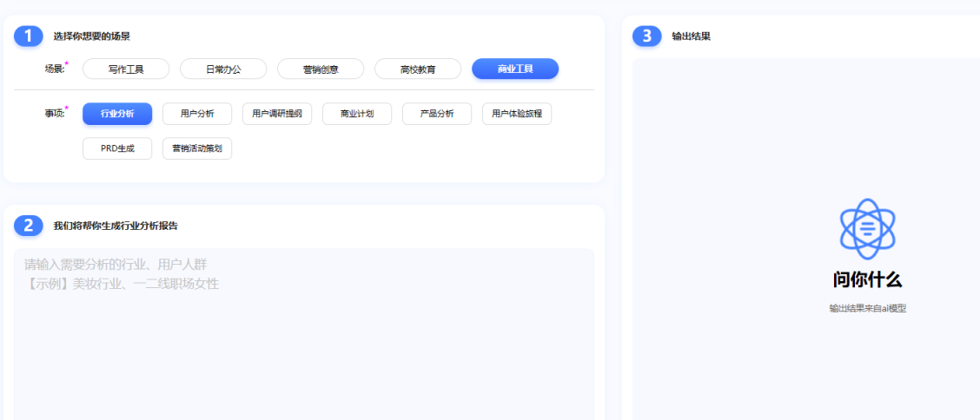The width and height of the screenshot is (980, 420).
Task: Open the 用户体验旅程 task
Action: [517, 114]
